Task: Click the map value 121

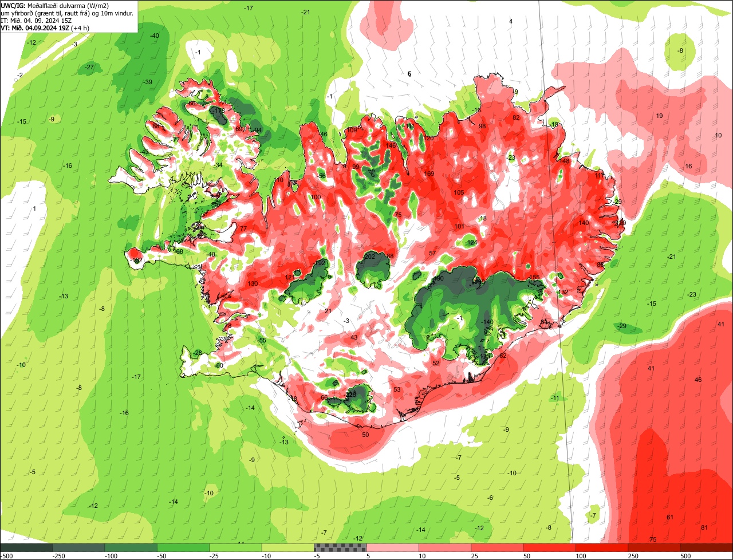Action: pos(290,277)
